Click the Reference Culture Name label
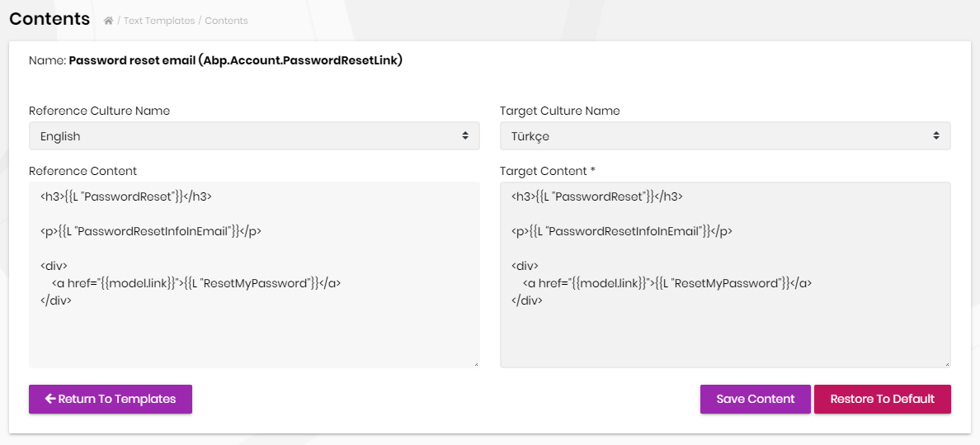The height and width of the screenshot is (445, 980). [99, 111]
